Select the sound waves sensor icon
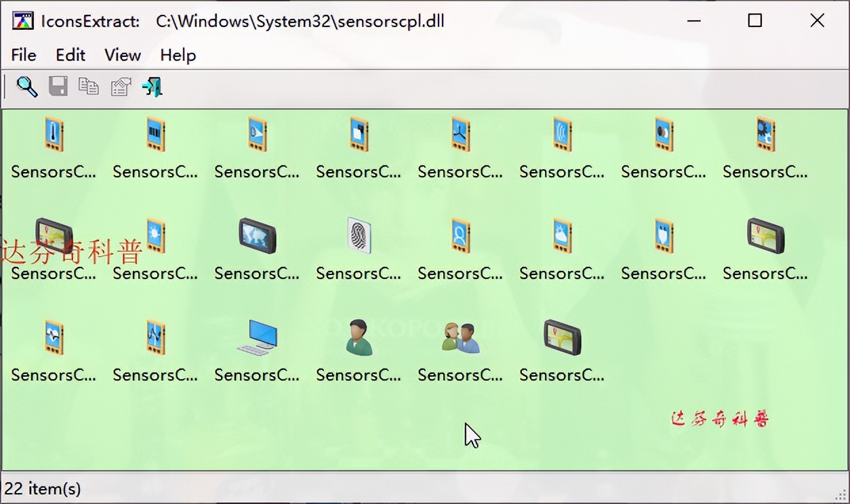The width and height of the screenshot is (850, 504). click(562, 134)
